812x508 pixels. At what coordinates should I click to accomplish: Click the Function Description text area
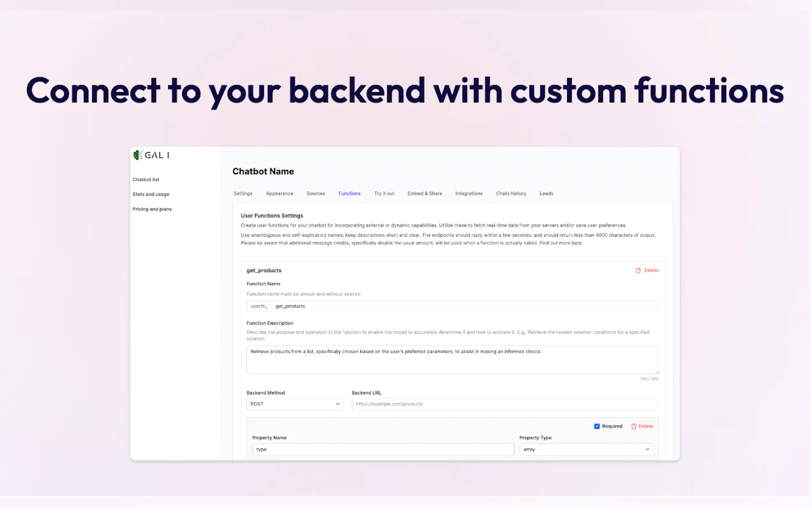452,360
